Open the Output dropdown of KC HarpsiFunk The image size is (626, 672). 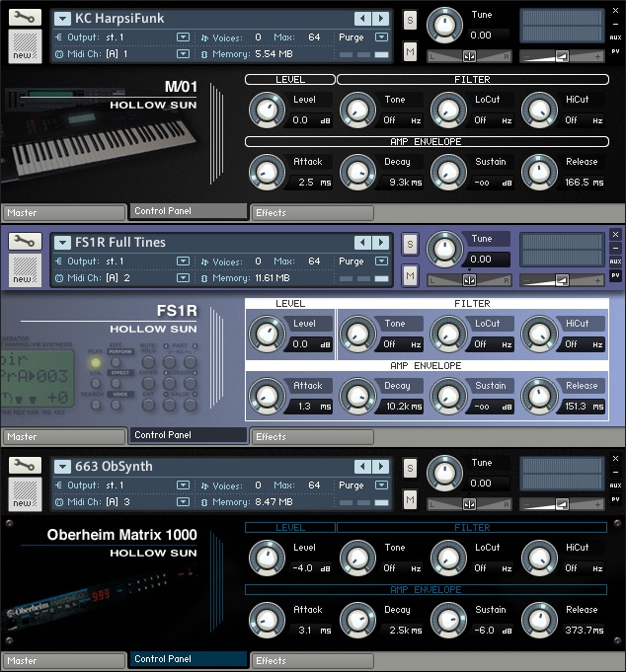click(x=183, y=37)
